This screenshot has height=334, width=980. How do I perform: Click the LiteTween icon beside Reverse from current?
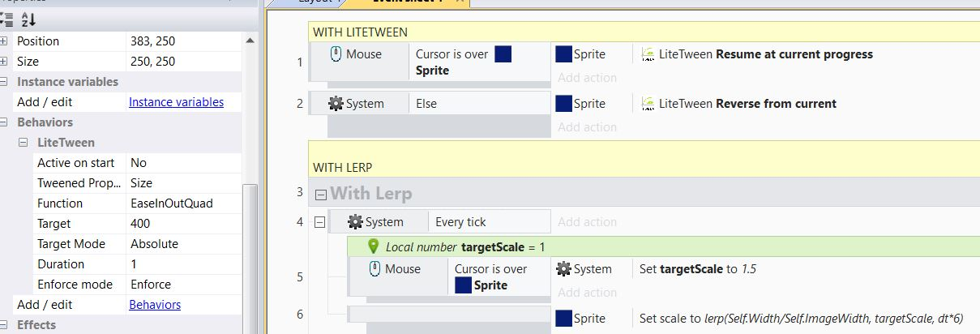[x=648, y=104]
